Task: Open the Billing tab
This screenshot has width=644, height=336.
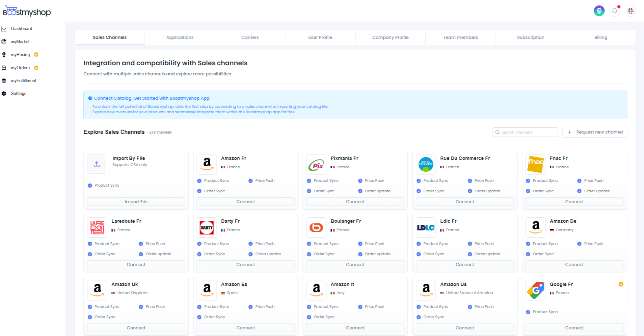Action: [601, 38]
